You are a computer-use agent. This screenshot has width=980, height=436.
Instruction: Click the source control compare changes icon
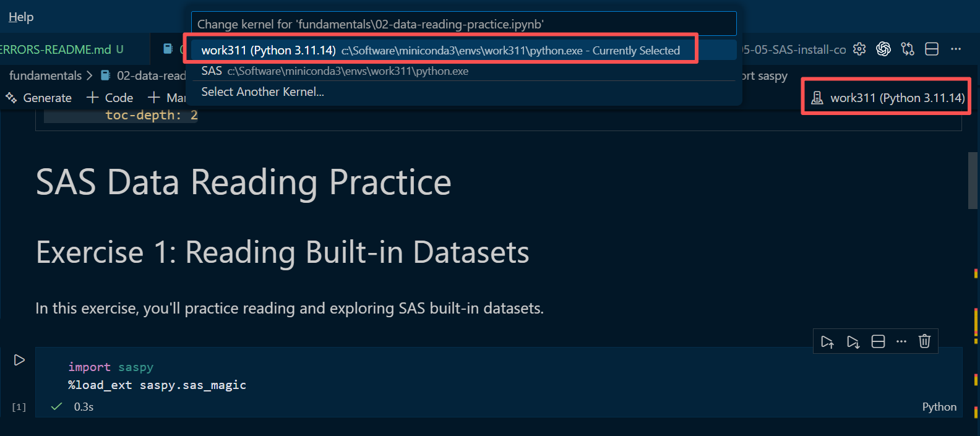click(908, 49)
